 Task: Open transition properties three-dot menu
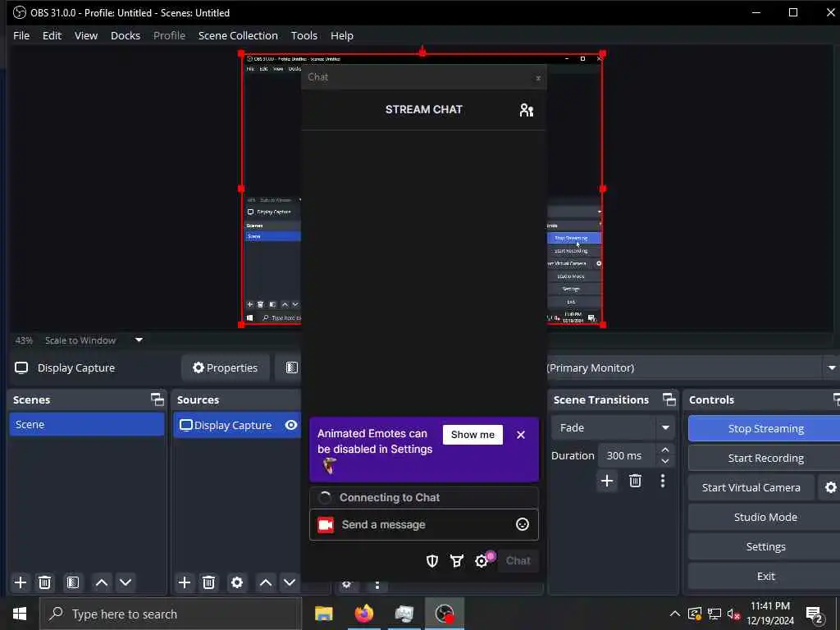[663, 481]
